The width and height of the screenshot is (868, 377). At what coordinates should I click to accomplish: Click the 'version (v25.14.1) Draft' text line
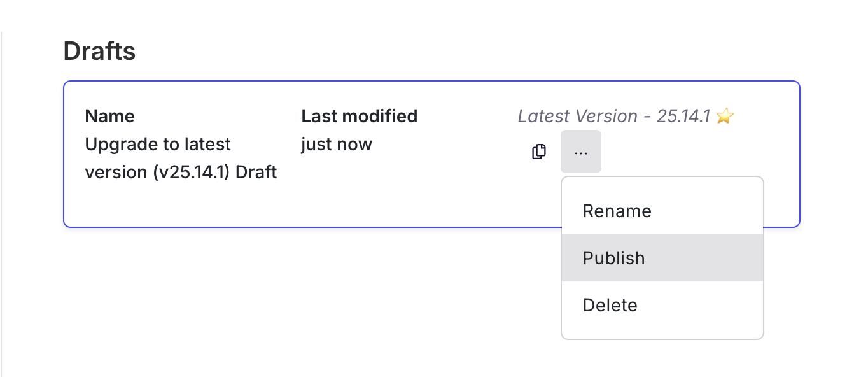coord(181,173)
